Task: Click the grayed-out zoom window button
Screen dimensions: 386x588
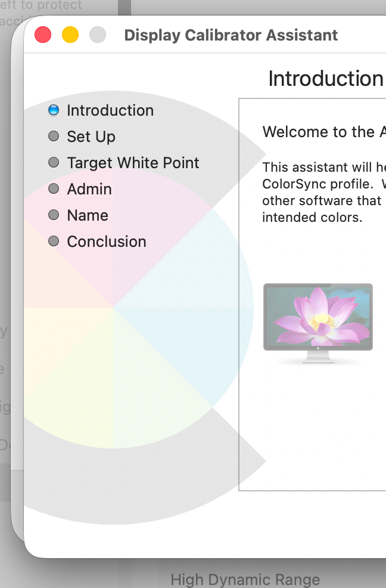Action: click(x=98, y=35)
